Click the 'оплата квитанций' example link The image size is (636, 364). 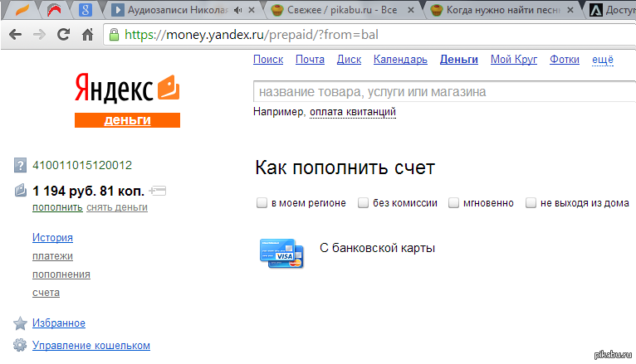353,112
